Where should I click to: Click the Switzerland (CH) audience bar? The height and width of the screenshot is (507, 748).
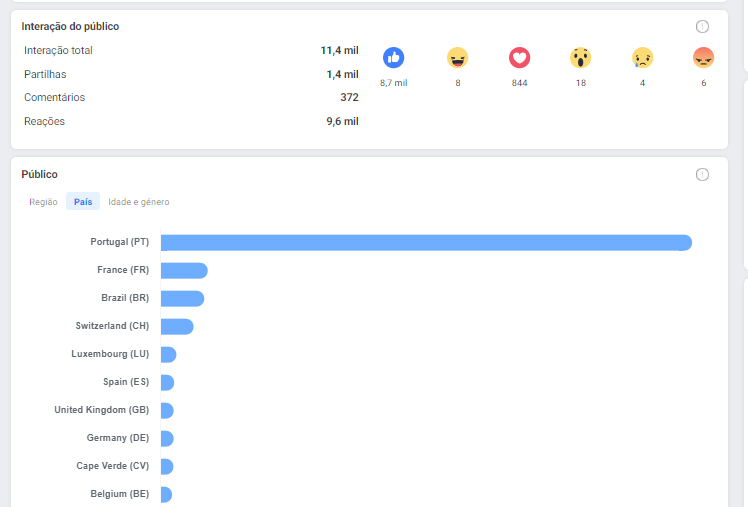click(177, 327)
